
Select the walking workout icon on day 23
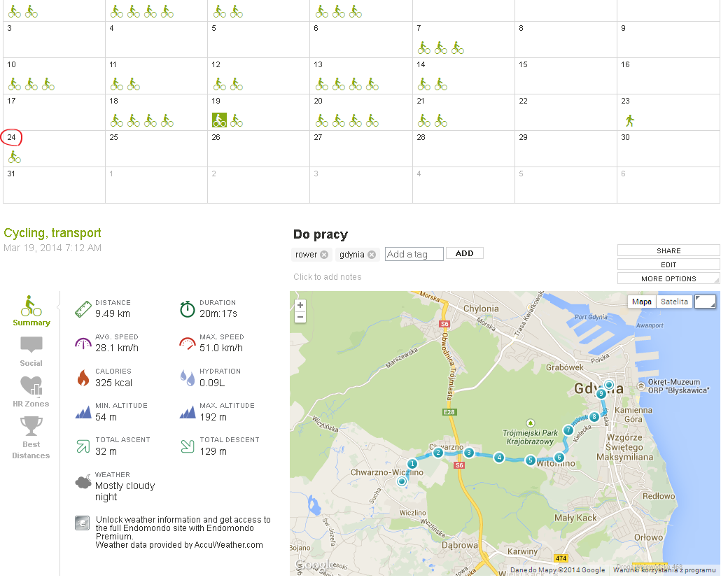(x=629, y=120)
